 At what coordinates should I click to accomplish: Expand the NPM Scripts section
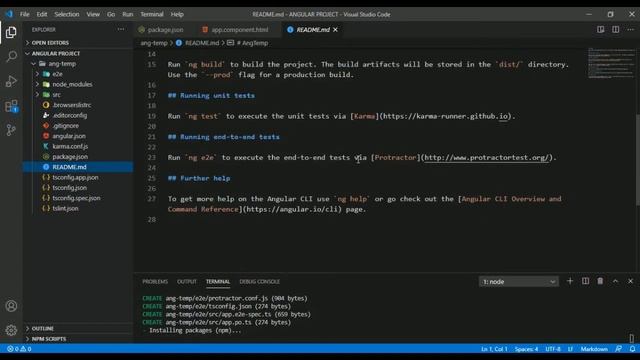[78, 339]
